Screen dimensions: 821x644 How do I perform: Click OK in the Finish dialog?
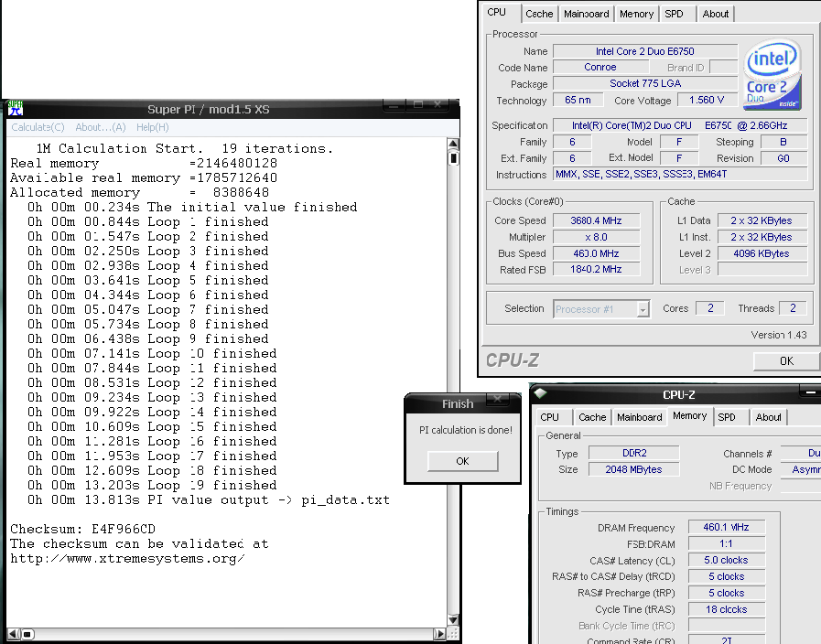(462, 461)
